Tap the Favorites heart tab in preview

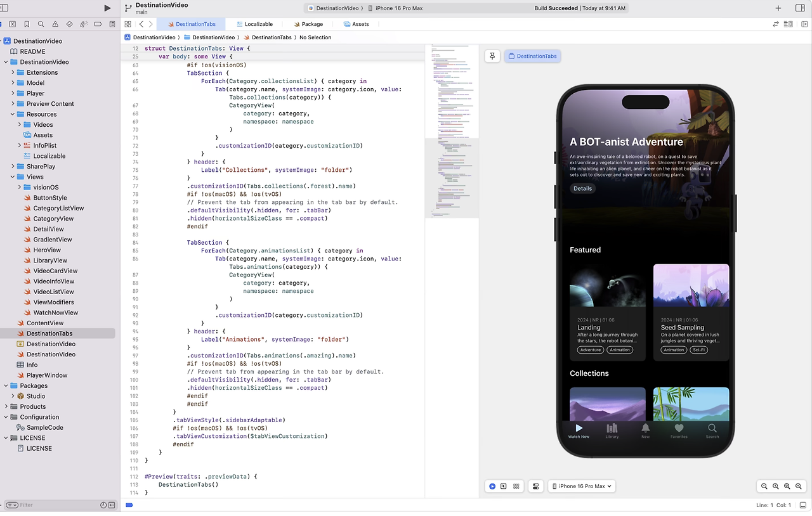pos(679,431)
